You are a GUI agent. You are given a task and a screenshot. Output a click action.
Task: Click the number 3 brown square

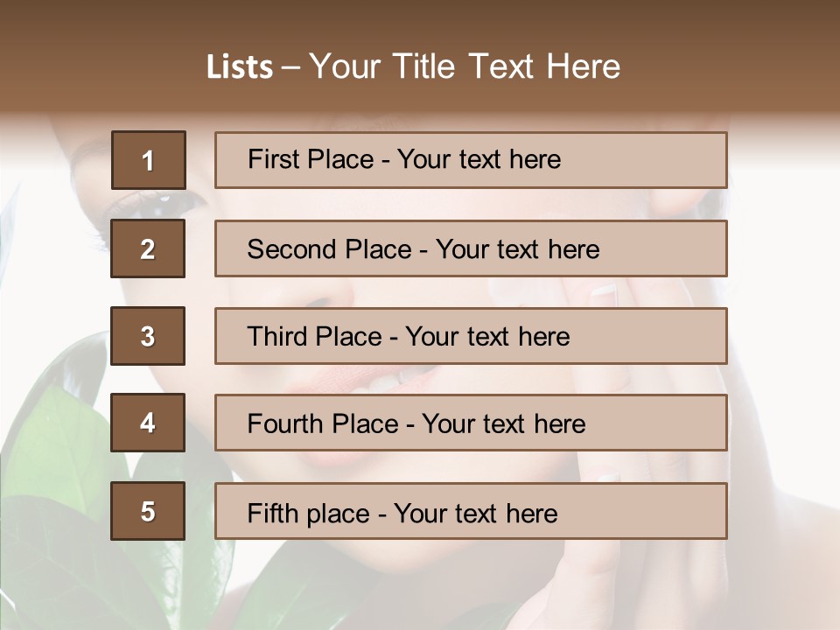point(148,336)
